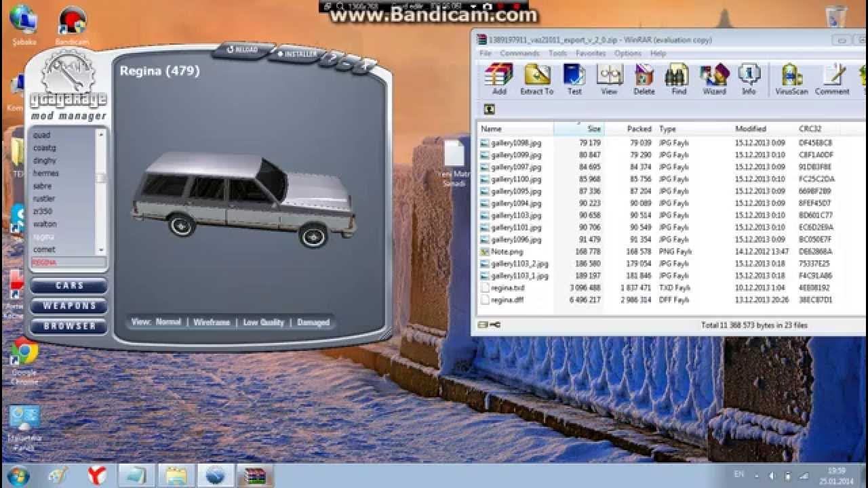Screen dimensions: 868x488
Task: Select regina.dff in the archive
Action: (507, 300)
